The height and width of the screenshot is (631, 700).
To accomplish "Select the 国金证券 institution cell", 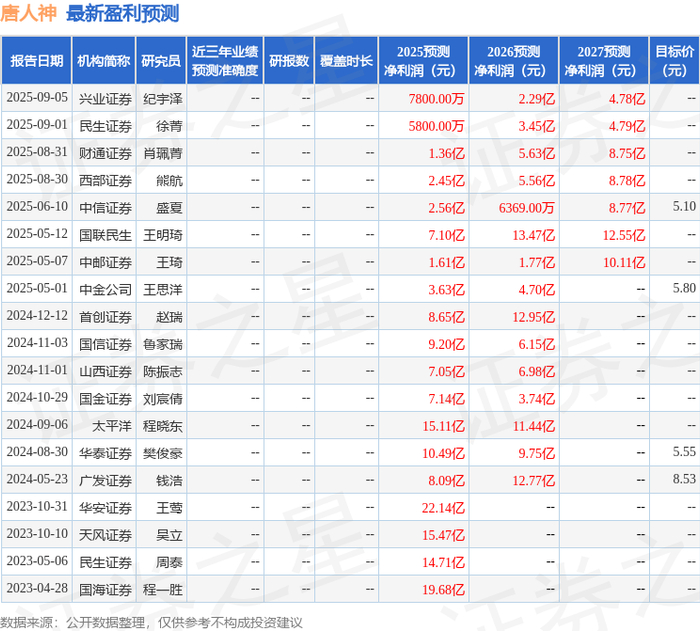I will point(105,399).
